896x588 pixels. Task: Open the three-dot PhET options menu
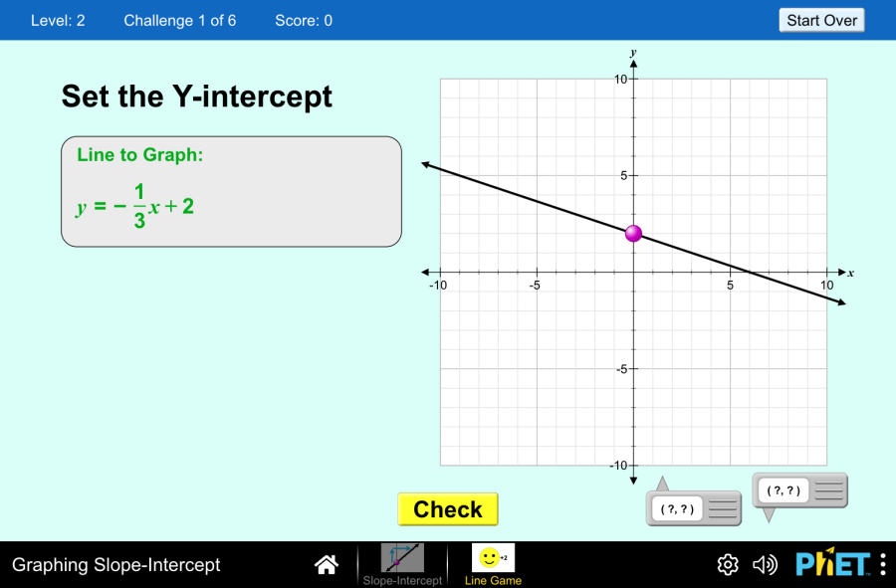tap(883, 564)
